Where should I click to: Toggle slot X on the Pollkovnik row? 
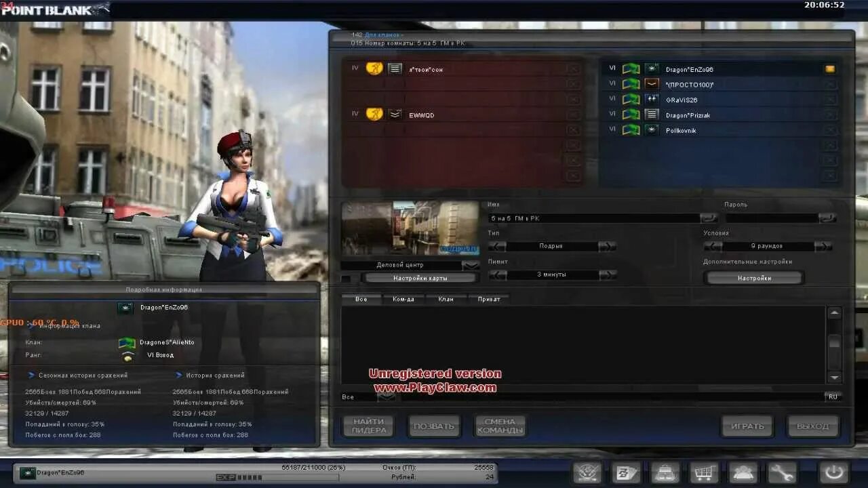pyautogui.click(x=830, y=130)
